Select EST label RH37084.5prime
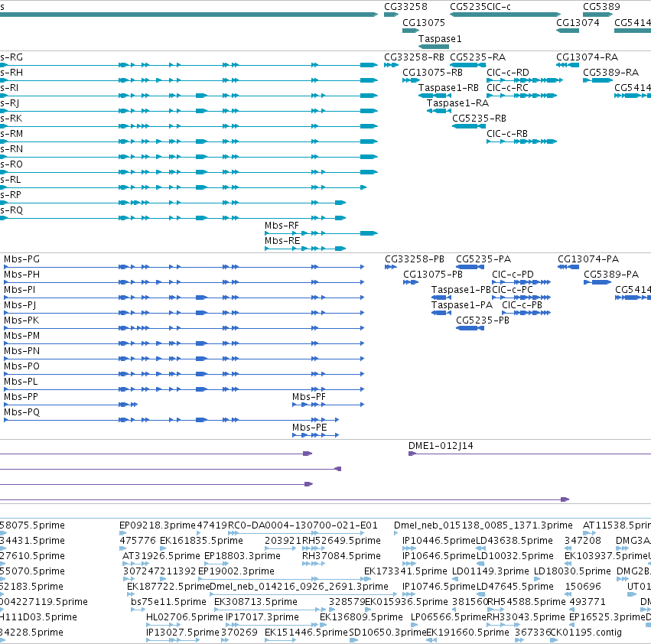 coord(341,556)
